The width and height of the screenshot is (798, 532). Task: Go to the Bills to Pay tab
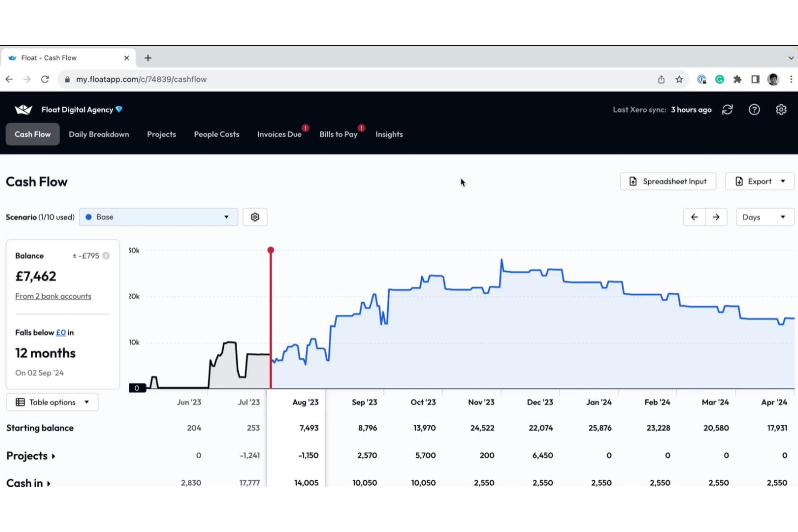[x=339, y=134]
